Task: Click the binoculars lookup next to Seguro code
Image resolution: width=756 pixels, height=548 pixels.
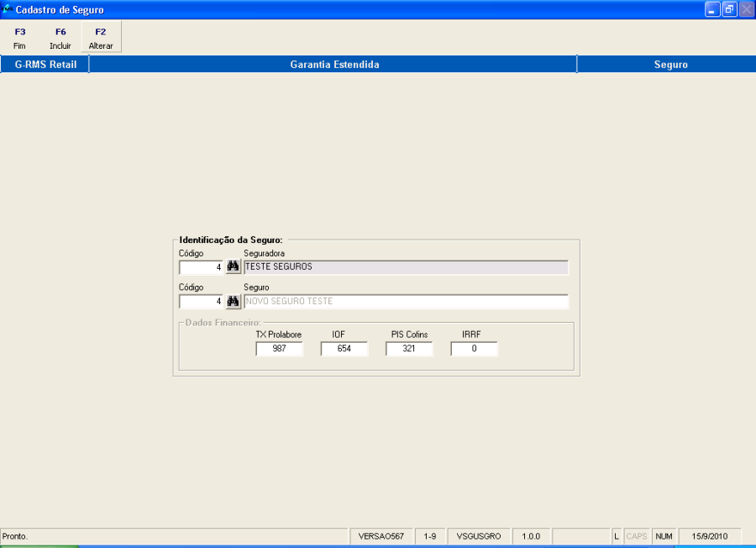Action: point(234,302)
